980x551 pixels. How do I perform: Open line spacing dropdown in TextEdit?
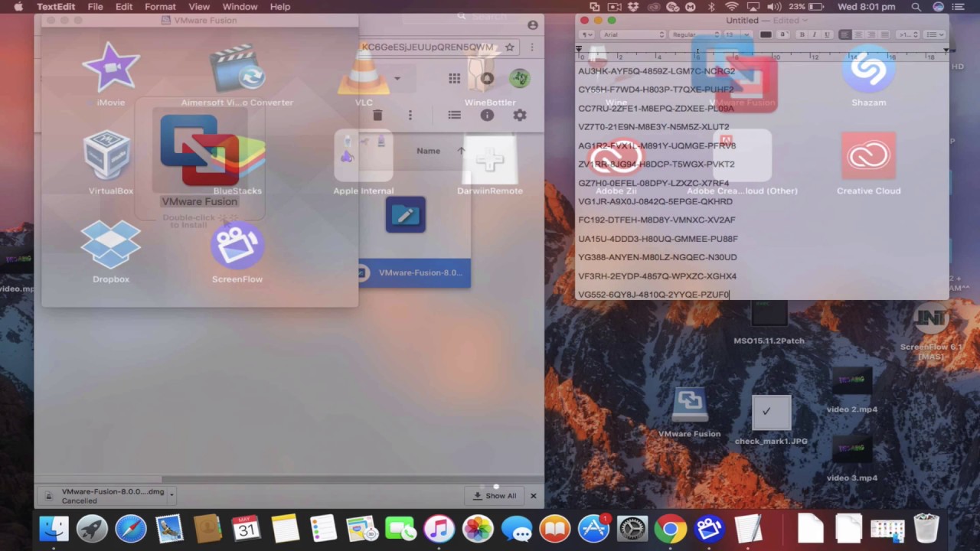click(x=908, y=34)
